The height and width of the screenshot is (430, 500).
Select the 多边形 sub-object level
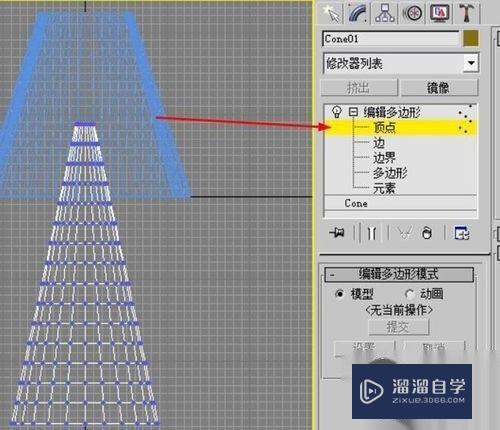[x=390, y=173]
